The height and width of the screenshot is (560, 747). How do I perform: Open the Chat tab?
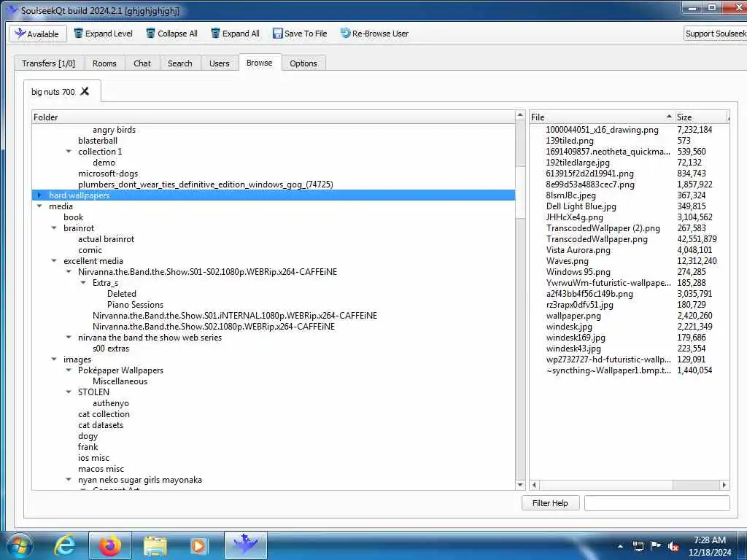click(x=142, y=63)
